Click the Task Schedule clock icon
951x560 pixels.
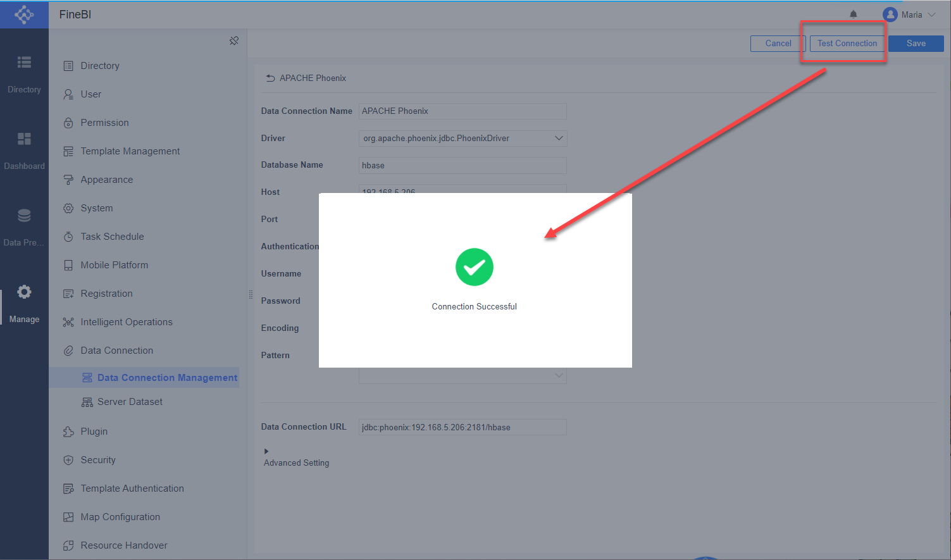68,237
